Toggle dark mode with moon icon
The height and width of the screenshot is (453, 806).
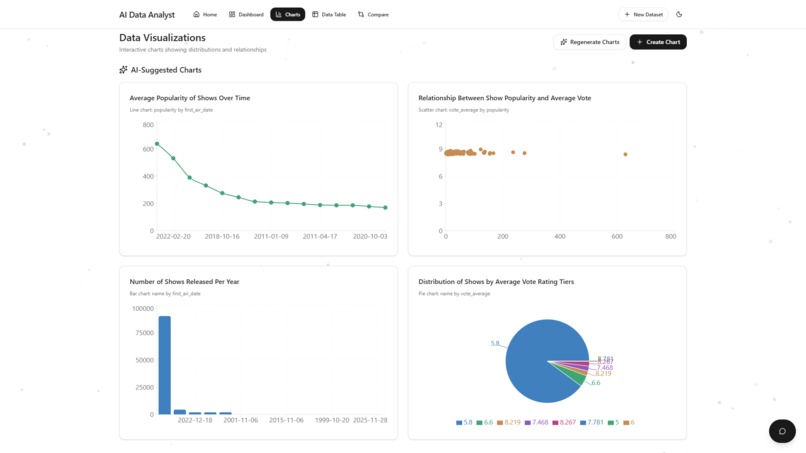[x=679, y=14]
